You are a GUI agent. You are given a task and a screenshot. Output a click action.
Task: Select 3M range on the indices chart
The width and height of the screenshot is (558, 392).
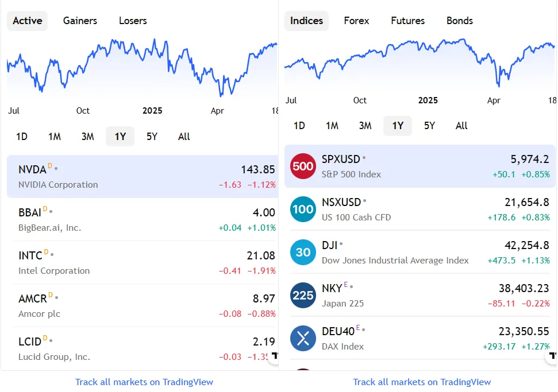coord(365,126)
